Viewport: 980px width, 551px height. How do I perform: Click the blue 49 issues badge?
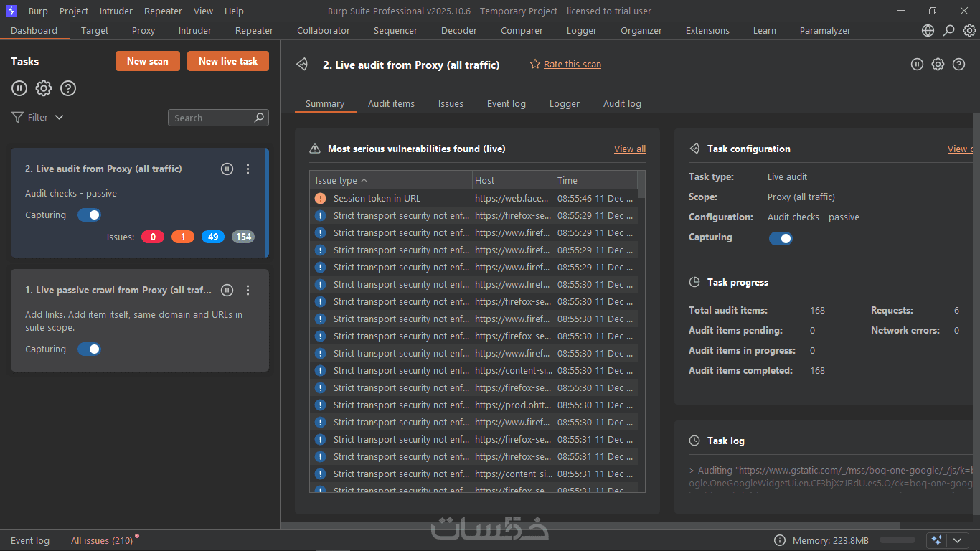click(213, 237)
